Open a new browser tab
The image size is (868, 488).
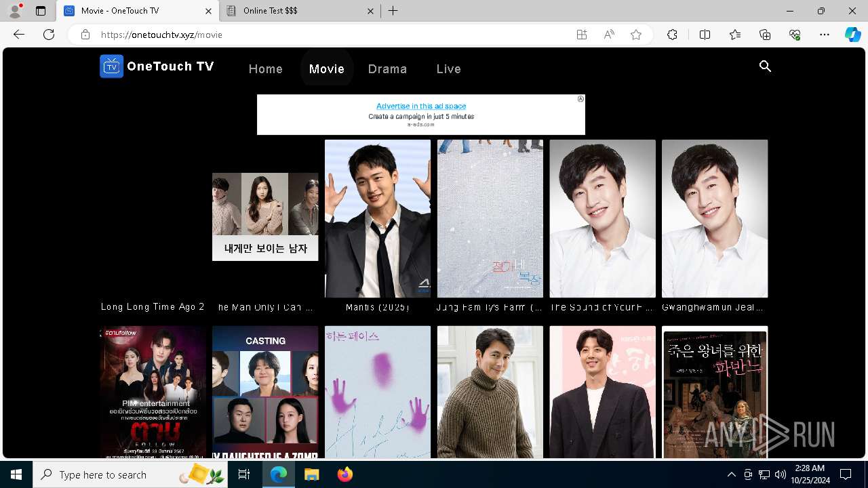click(393, 11)
